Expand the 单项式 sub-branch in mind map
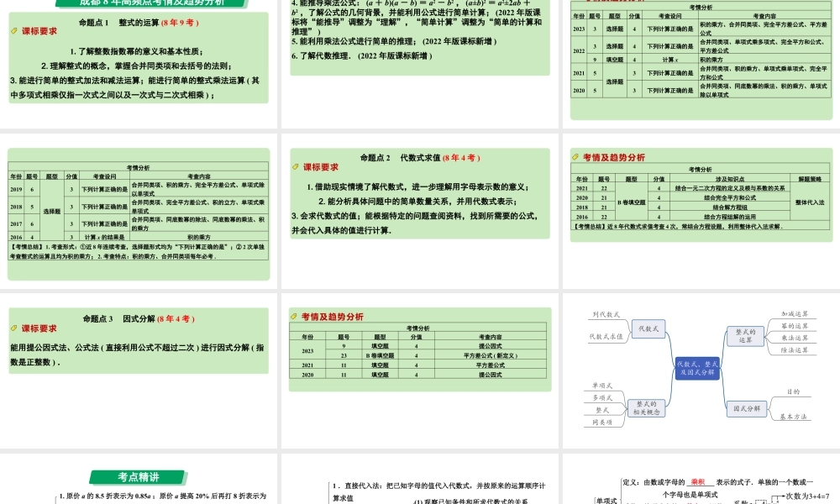Image resolution: width=840 pixels, height=504 pixels. (601, 385)
